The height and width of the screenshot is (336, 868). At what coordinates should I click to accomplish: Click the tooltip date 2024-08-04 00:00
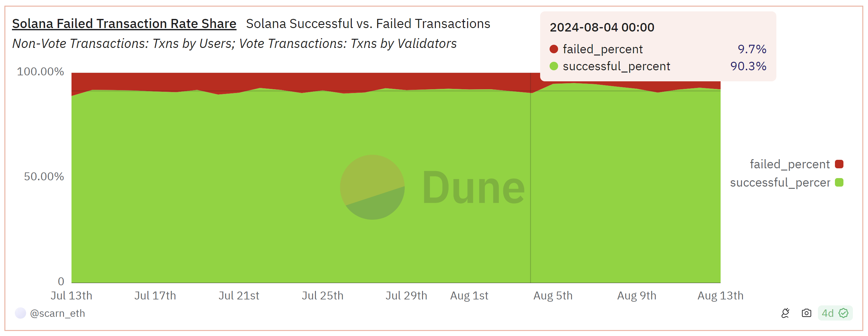pyautogui.click(x=602, y=27)
